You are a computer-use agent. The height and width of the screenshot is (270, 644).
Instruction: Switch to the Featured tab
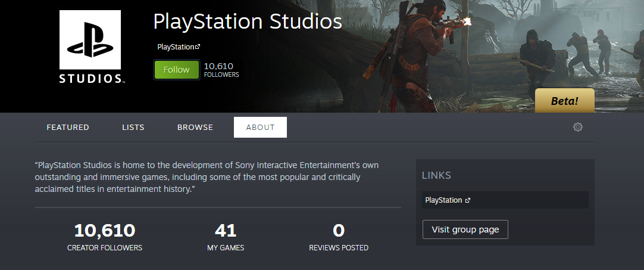point(68,128)
